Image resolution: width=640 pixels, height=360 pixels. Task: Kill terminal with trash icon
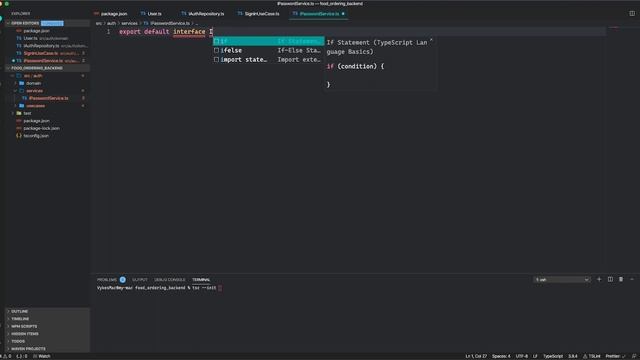point(621,279)
